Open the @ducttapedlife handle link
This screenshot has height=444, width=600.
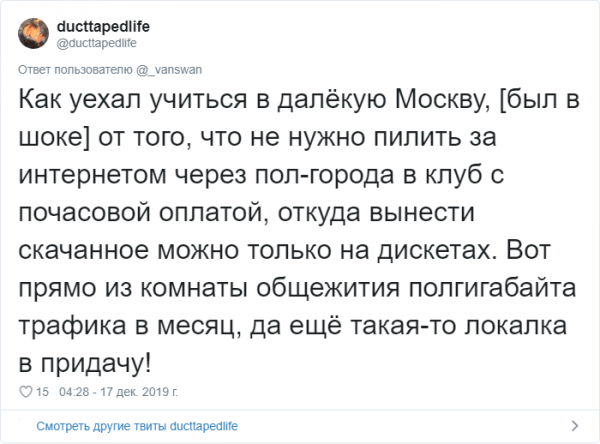click(x=96, y=43)
